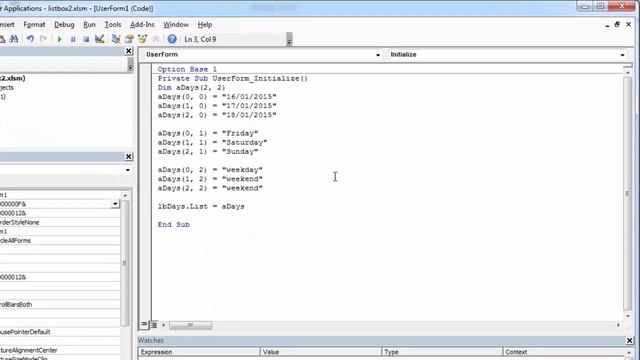Open the Add-Ins menu

pyautogui.click(x=142, y=24)
